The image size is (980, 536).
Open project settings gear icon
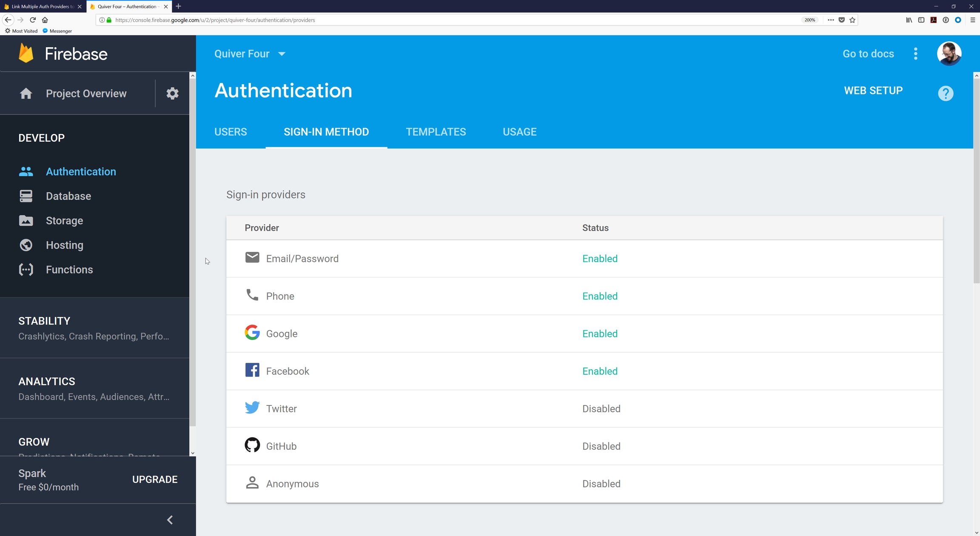(x=172, y=93)
